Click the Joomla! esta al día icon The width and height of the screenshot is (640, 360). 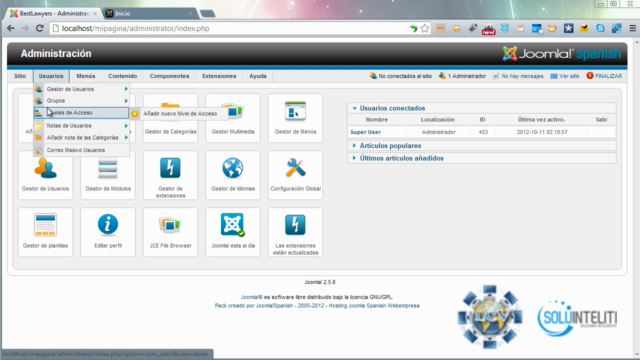click(x=233, y=232)
